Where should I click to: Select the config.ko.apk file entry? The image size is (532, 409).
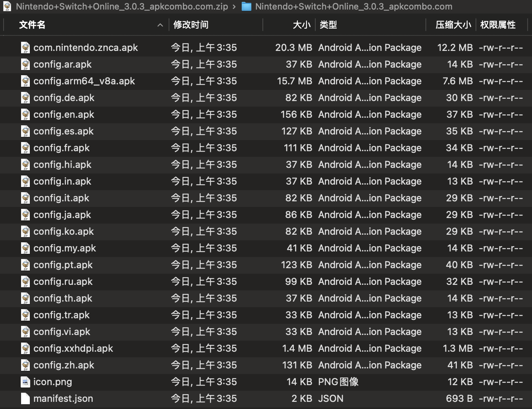click(x=64, y=232)
